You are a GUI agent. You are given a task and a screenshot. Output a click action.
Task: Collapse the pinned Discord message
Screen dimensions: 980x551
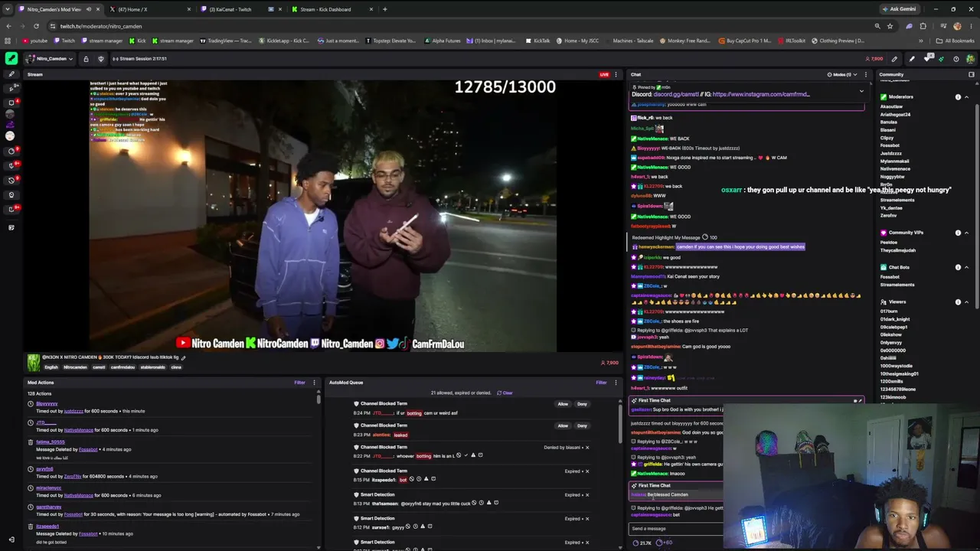click(x=861, y=91)
